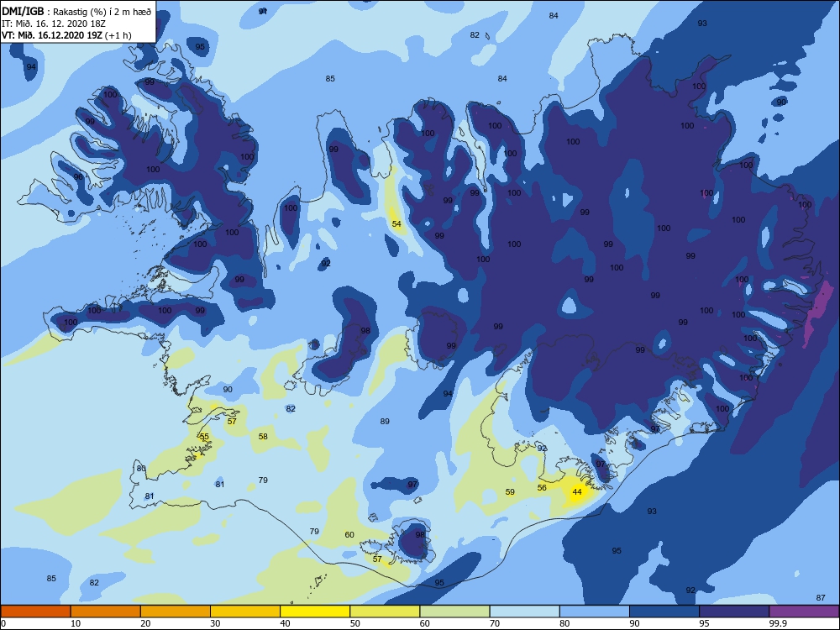Screen dimensions: 840x630
Task: Click the legend tick label 10
Action: (x=76, y=623)
